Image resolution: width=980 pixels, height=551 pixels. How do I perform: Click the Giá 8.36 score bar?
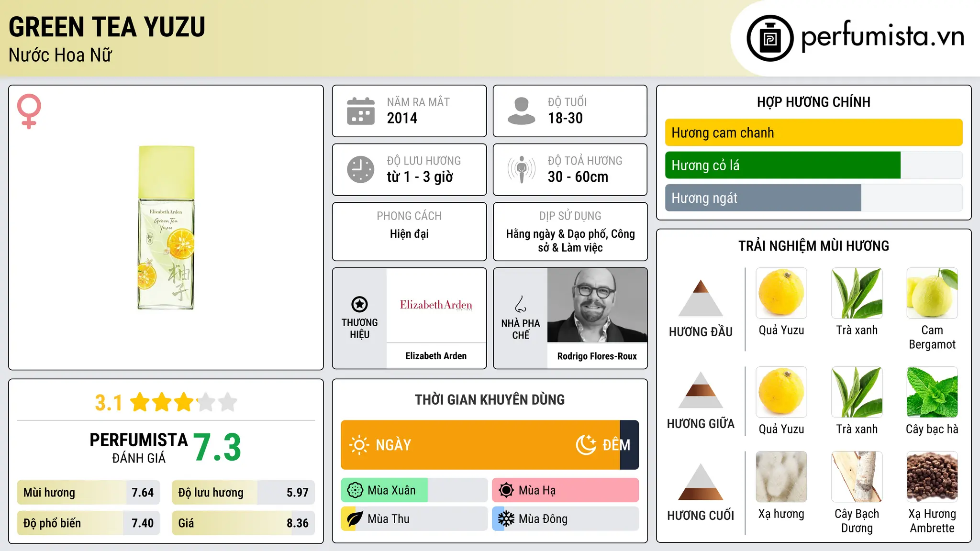[x=243, y=523]
